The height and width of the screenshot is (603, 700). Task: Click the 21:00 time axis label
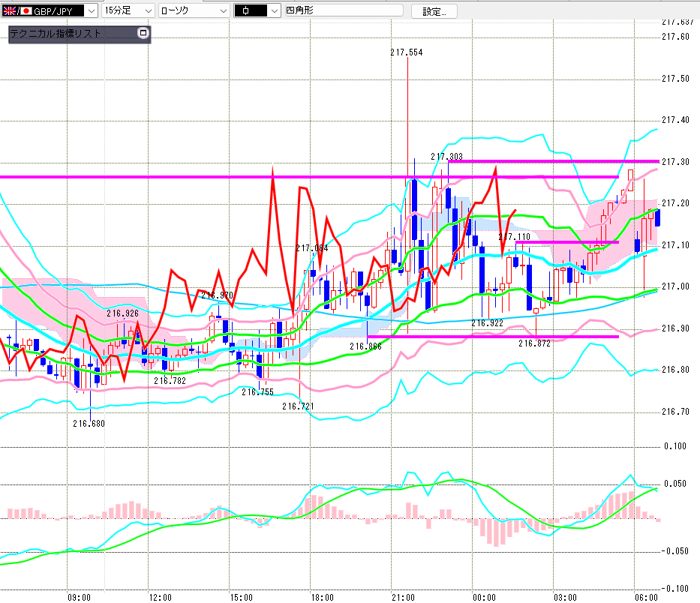tap(403, 597)
